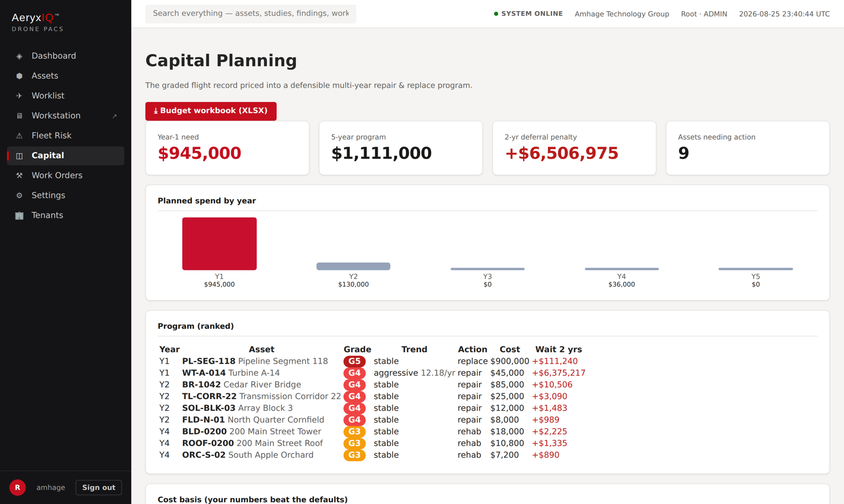This screenshot has width=844, height=504.
Task: Select ORC-S-02 South Apple Orchard row
Action: click(372, 455)
